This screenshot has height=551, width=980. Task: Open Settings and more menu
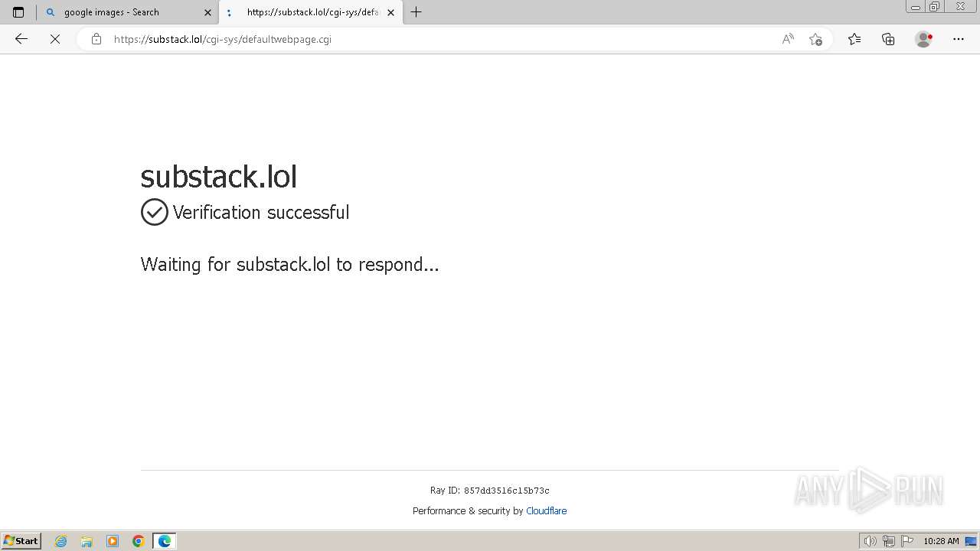click(959, 39)
